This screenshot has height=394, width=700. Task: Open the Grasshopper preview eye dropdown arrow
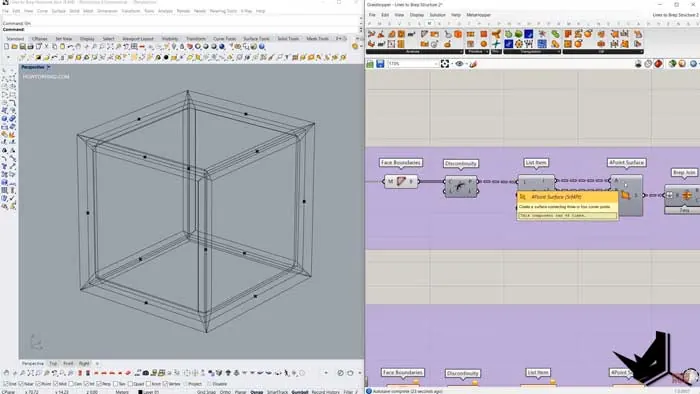coord(466,64)
